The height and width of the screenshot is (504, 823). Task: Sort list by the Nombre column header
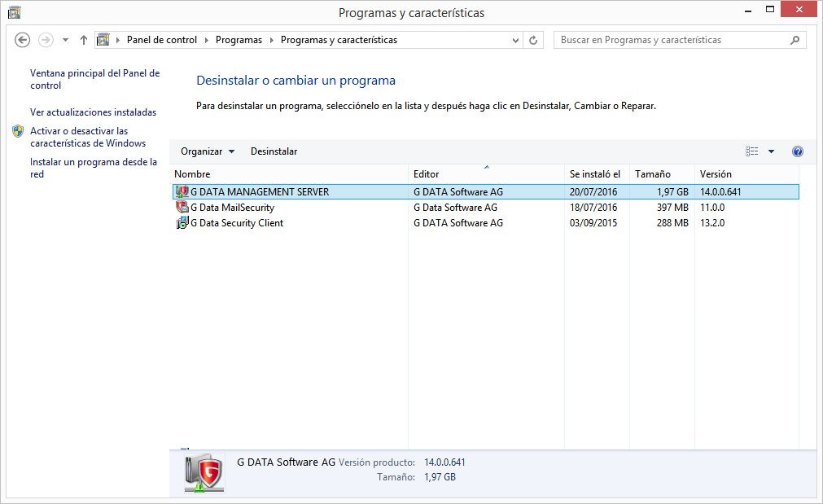(192, 174)
